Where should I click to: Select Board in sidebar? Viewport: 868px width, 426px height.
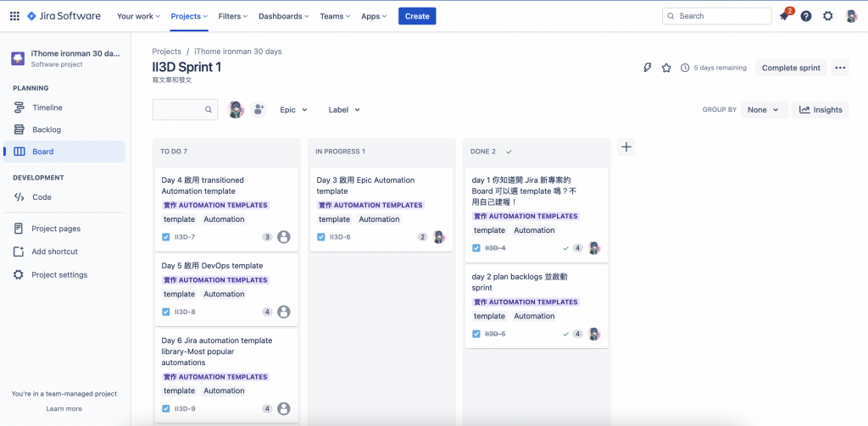click(x=64, y=152)
